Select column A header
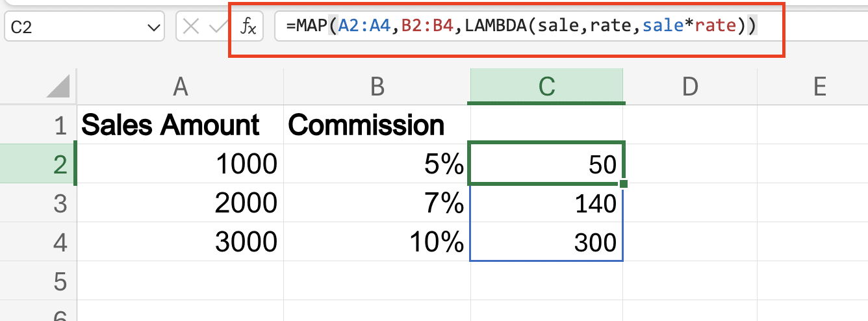Image resolution: width=868 pixels, height=321 pixels. [x=180, y=86]
